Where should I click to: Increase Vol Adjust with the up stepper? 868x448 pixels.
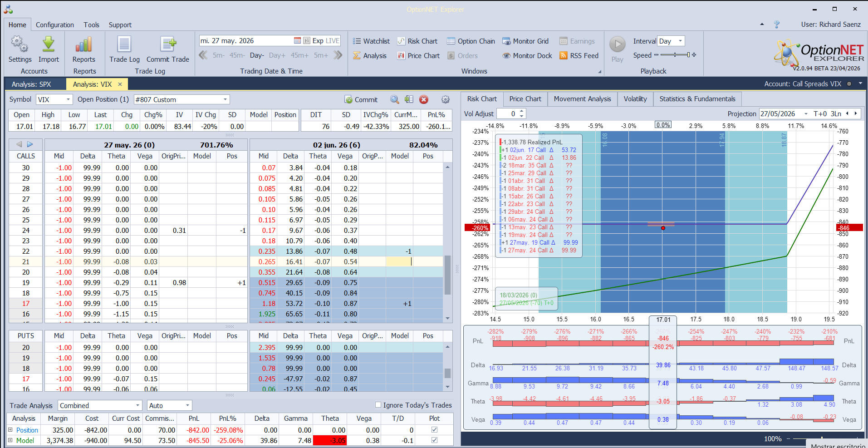coord(522,111)
